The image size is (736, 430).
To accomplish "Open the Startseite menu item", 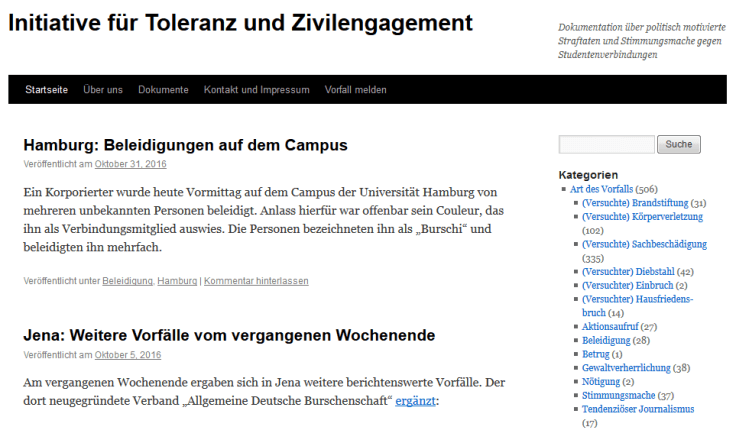I will tap(46, 90).
